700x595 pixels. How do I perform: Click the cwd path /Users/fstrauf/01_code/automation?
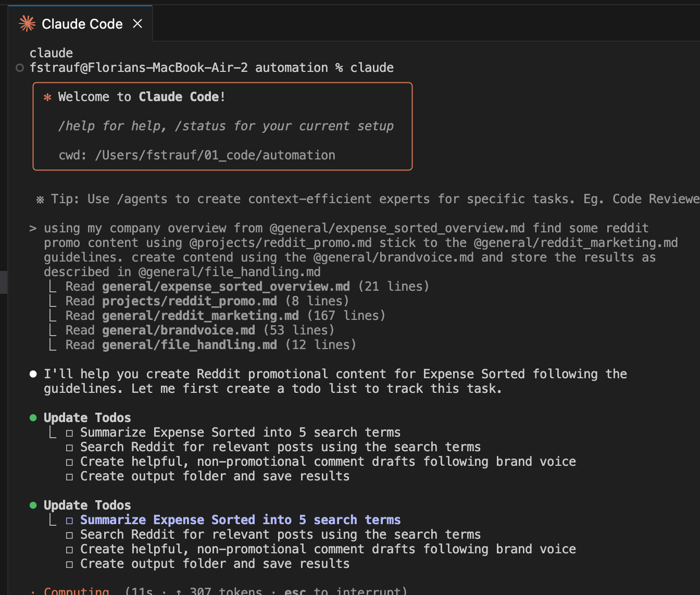point(215,155)
